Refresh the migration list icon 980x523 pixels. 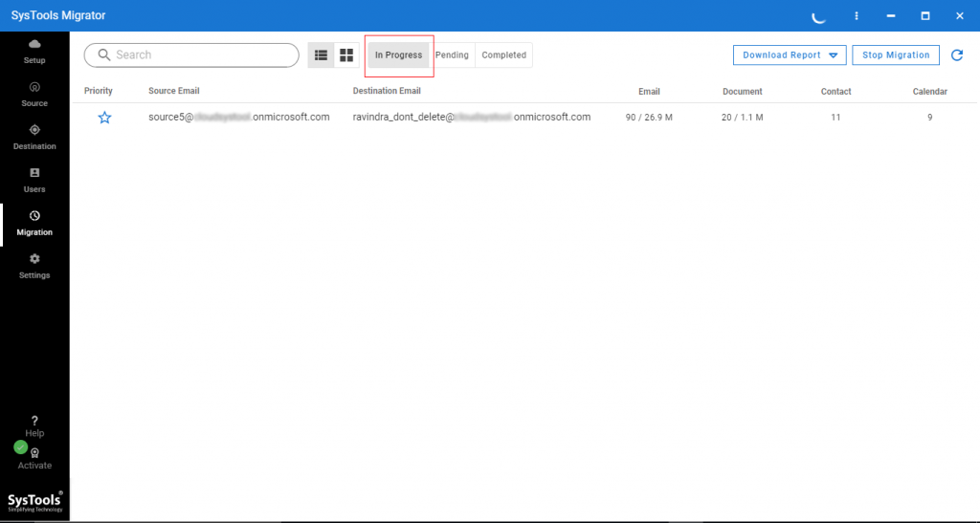click(x=957, y=54)
